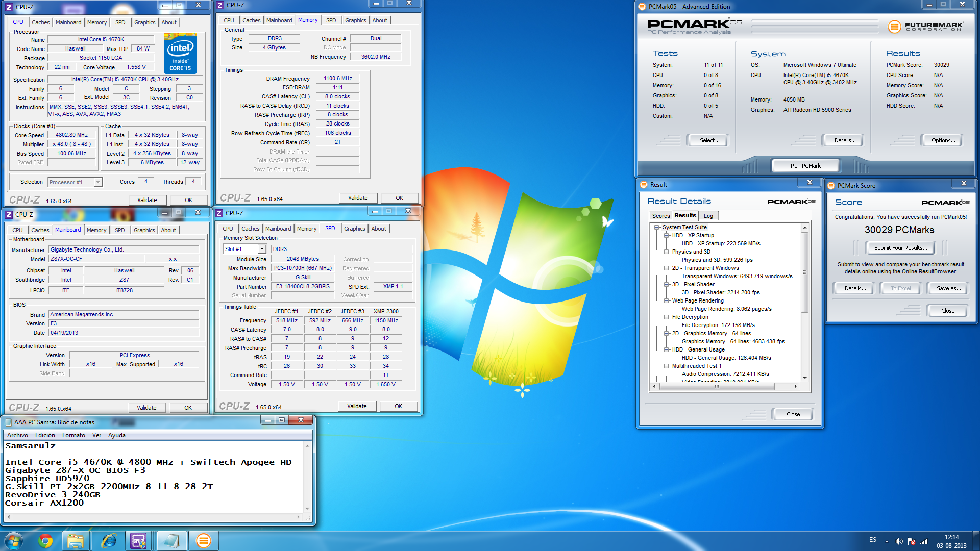Open the Archivo menu in Notepad
Viewport: 980px width, 551px height.
[17, 435]
